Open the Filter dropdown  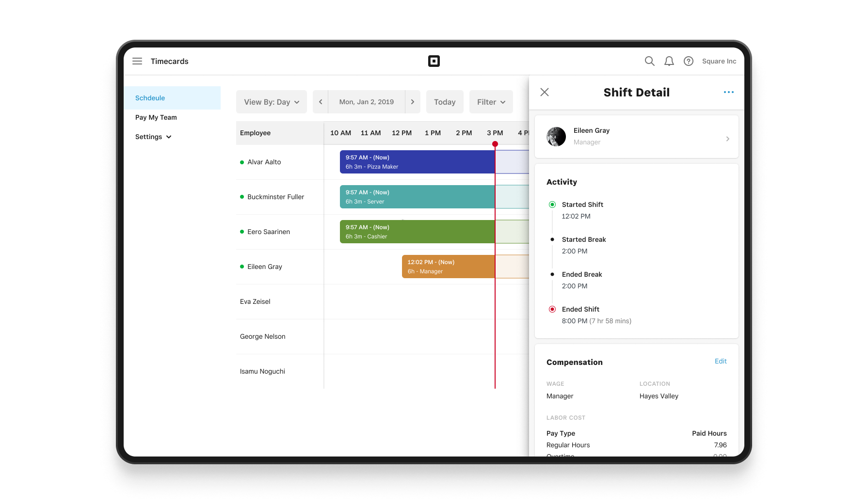[x=491, y=102]
